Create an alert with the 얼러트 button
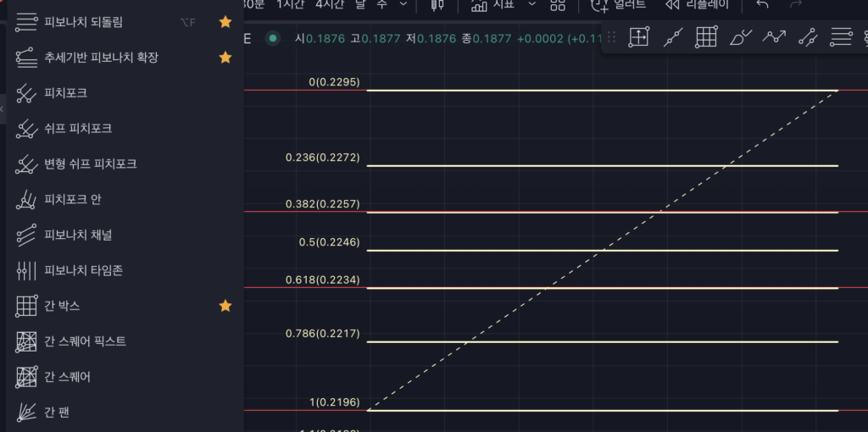868x432 pixels. click(x=619, y=4)
